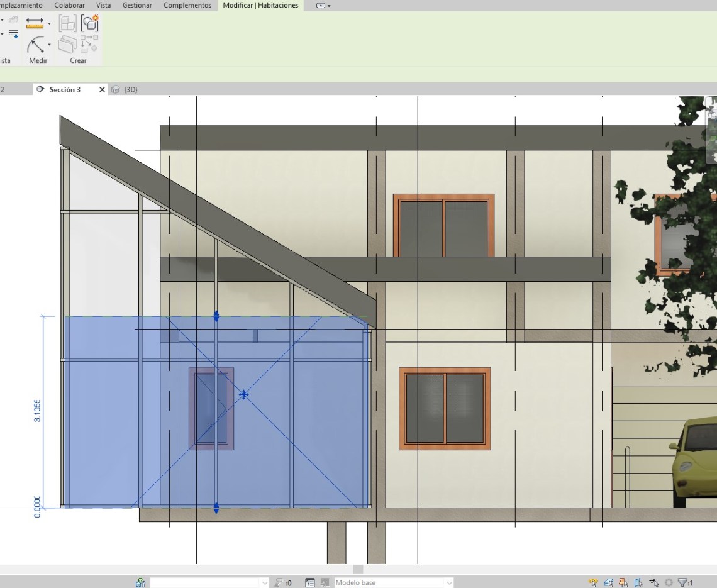Open the Modelo base design options dropdown
The image size is (717, 588).
point(448,583)
